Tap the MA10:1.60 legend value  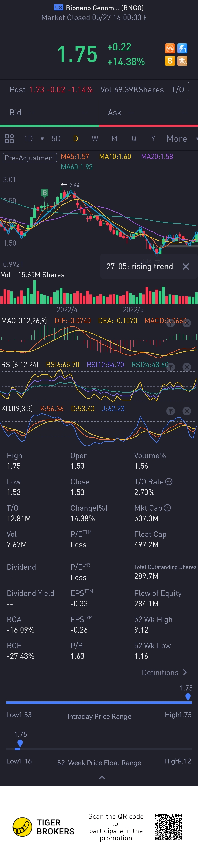[115, 156]
